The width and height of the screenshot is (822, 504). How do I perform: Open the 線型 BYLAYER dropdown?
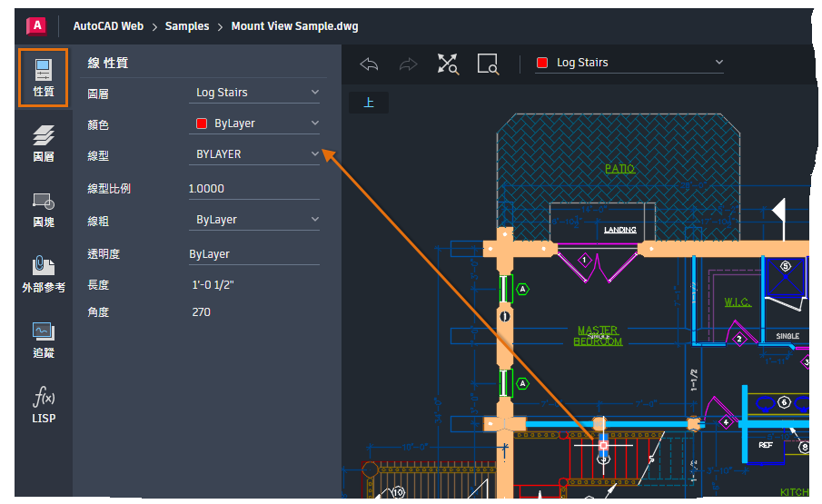point(254,154)
